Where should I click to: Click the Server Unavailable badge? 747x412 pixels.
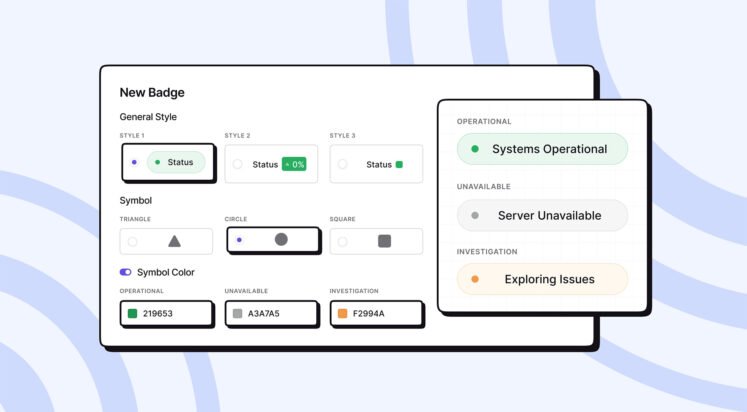(x=542, y=215)
